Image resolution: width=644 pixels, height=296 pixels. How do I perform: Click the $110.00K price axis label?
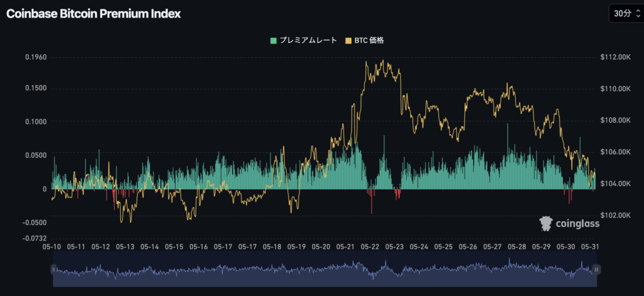(615, 89)
